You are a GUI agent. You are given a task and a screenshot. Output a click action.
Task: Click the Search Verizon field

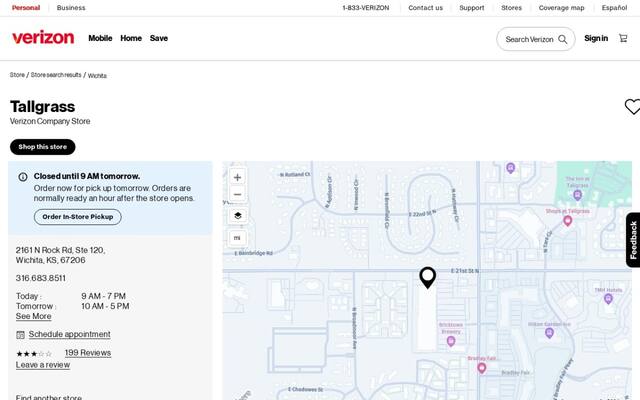[536, 39]
